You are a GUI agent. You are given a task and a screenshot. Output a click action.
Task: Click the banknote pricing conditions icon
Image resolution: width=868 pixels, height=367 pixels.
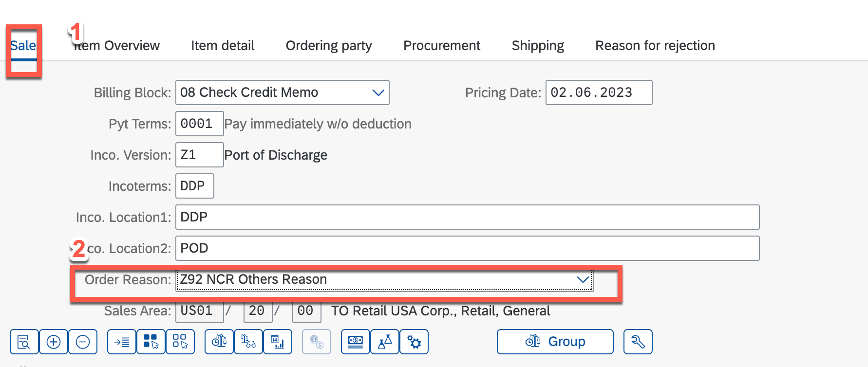tap(356, 342)
